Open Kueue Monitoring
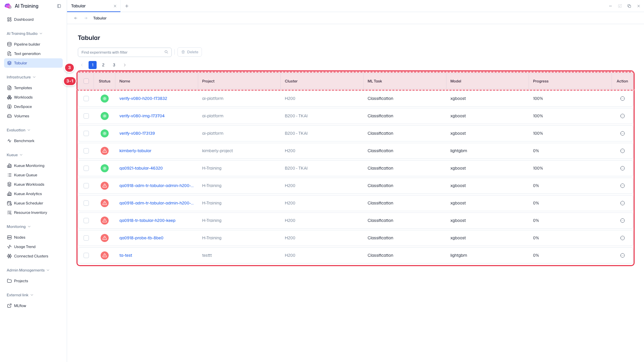 coord(29,166)
